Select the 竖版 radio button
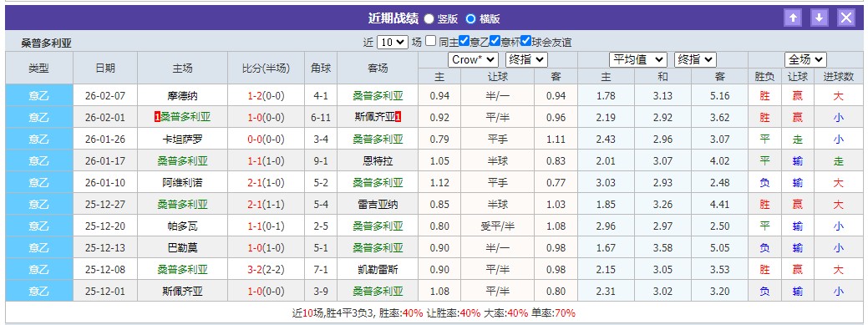 coord(429,19)
